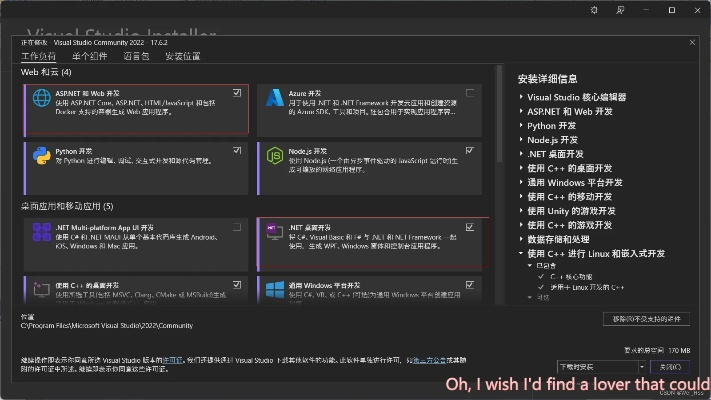Click the 关闭(C) button

point(670,366)
